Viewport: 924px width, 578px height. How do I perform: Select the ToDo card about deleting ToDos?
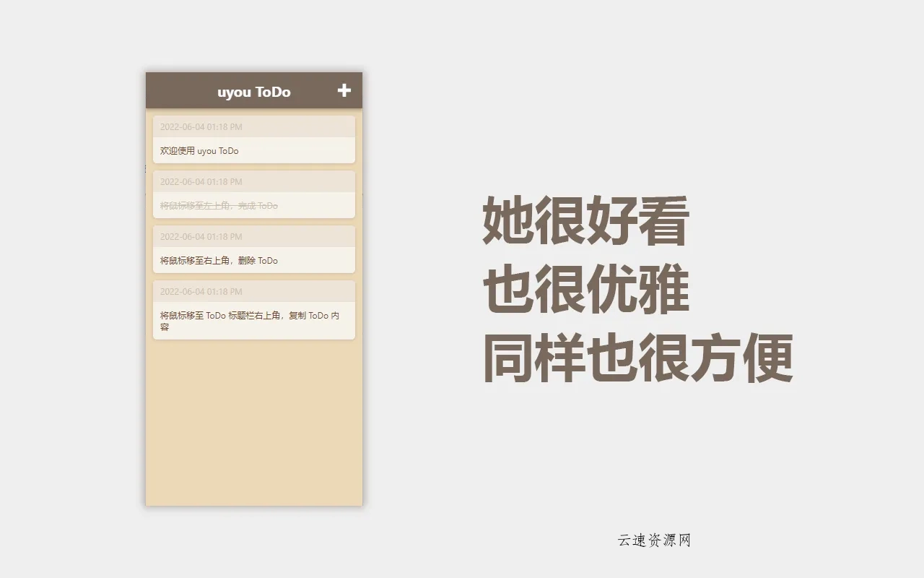pyautogui.click(x=254, y=249)
